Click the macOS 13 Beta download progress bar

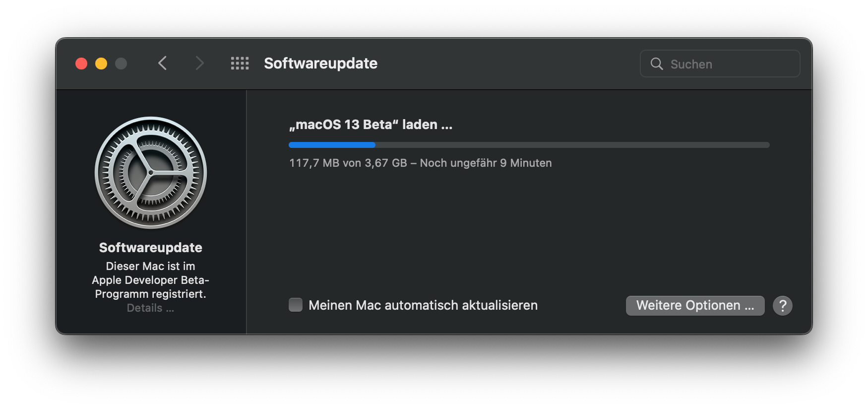click(x=529, y=145)
